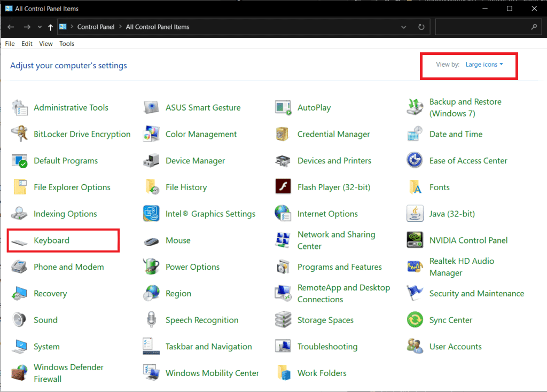Image resolution: width=547 pixels, height=392 pixels.
Task: Open the BitLocker Drive Encryption icon
Action: [20, 134]
